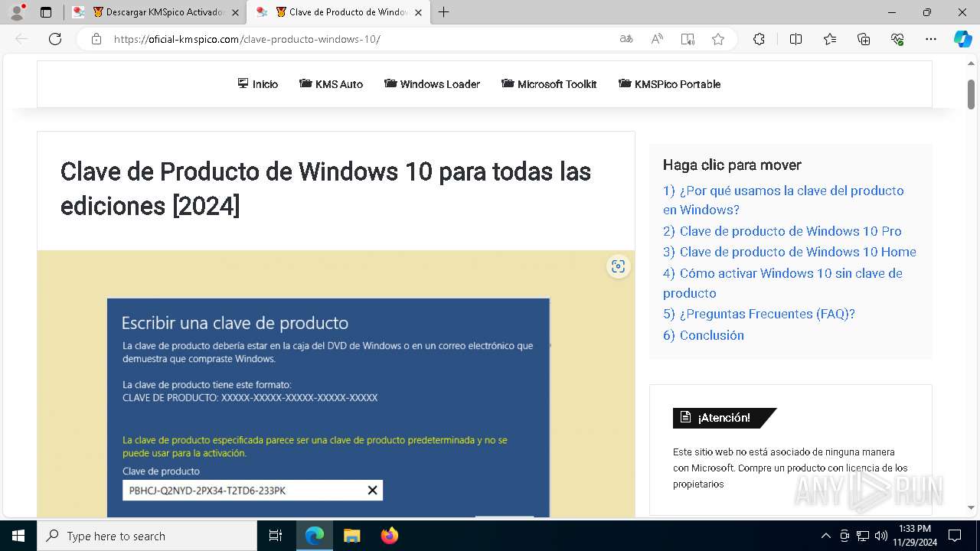
Task: Close the Descargar KMSpico Activador tab
Action: point(235,12)
